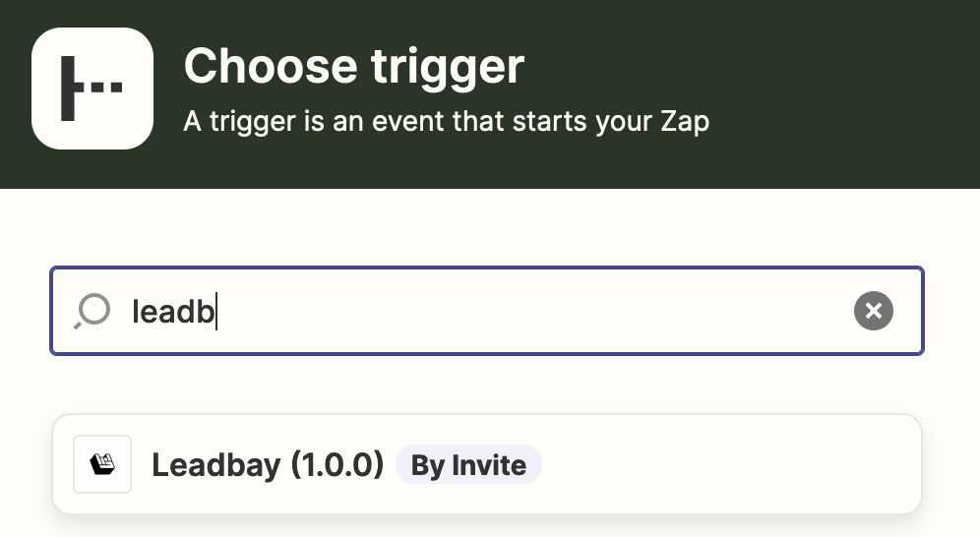The height and width of the screenshot is (537, 980).
Task: Click blank area inside search box after text
Action: [x=531, y=312]
